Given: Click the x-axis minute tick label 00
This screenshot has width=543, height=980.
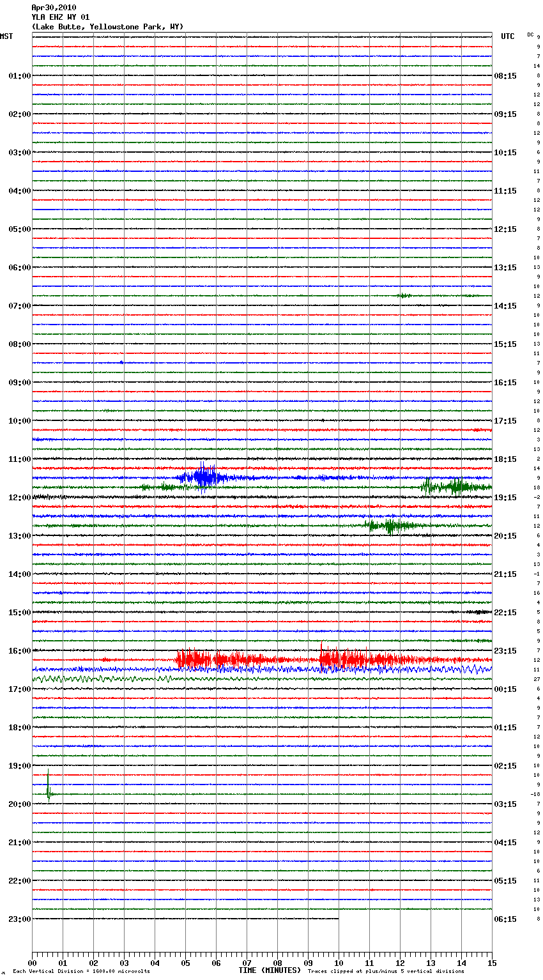Looking at the screenshot, I should tap(32, 963).
